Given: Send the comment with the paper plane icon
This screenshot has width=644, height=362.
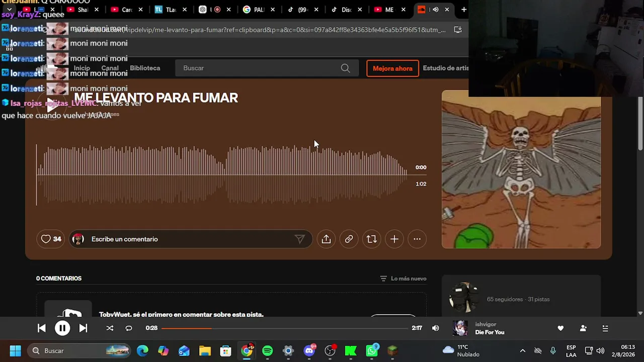Looking at the screenshot, I should coord(300,239).
